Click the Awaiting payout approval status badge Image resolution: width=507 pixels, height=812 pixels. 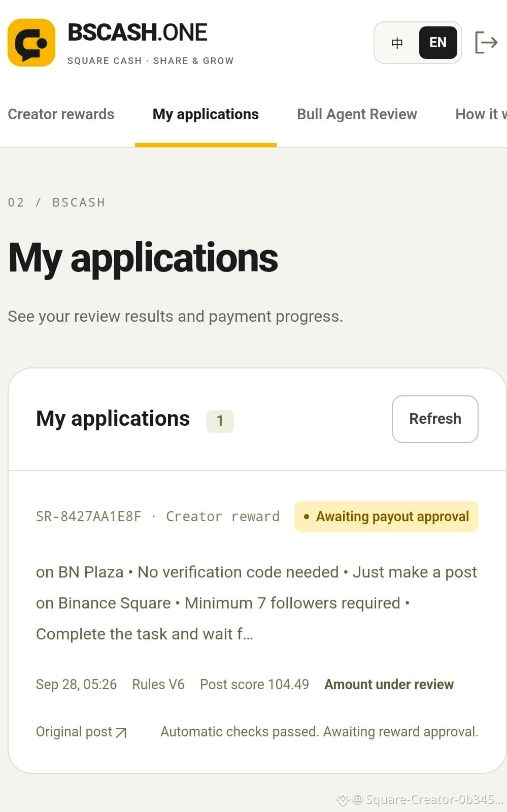tap(386, 517)
